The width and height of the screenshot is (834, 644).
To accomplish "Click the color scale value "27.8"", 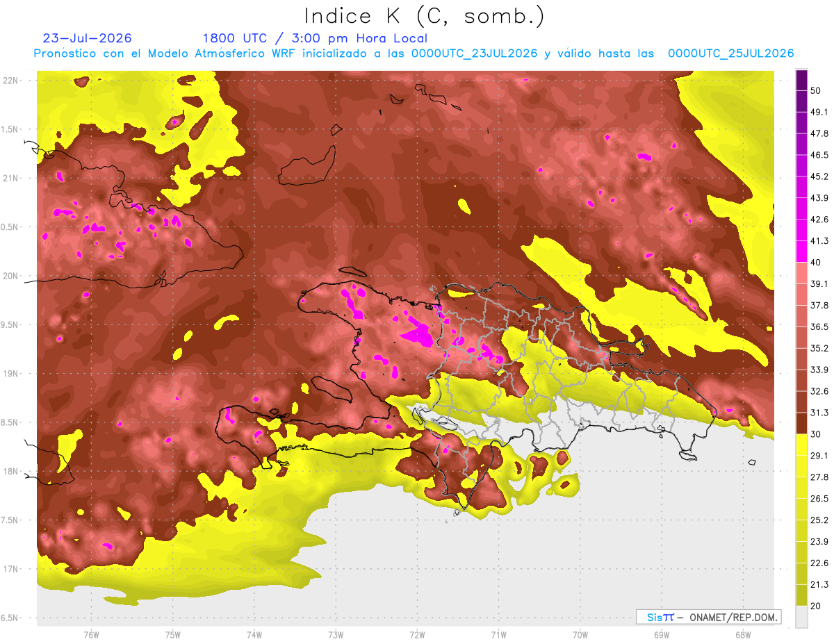I will (819, 477).
